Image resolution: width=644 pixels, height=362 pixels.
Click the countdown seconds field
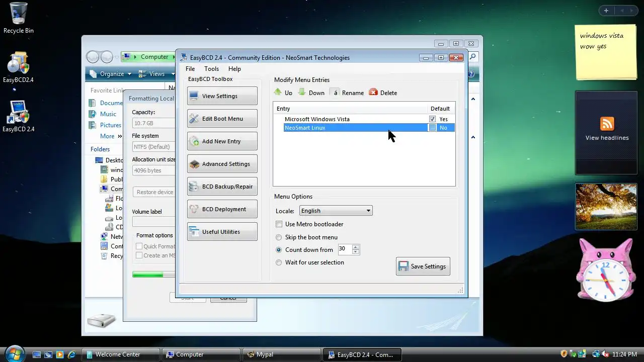345,249
